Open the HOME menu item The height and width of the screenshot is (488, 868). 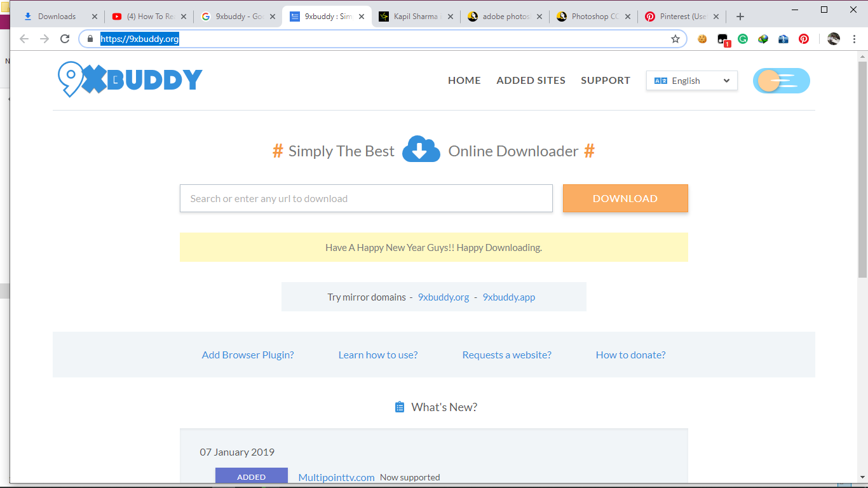(465, 81)
